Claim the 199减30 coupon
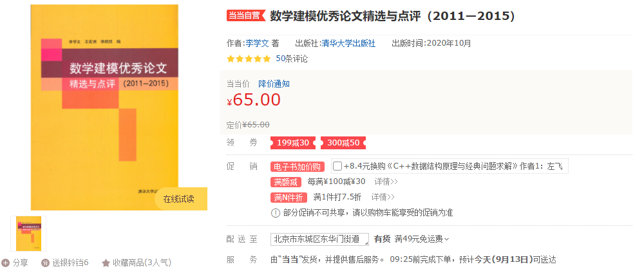 click(293, 143)
